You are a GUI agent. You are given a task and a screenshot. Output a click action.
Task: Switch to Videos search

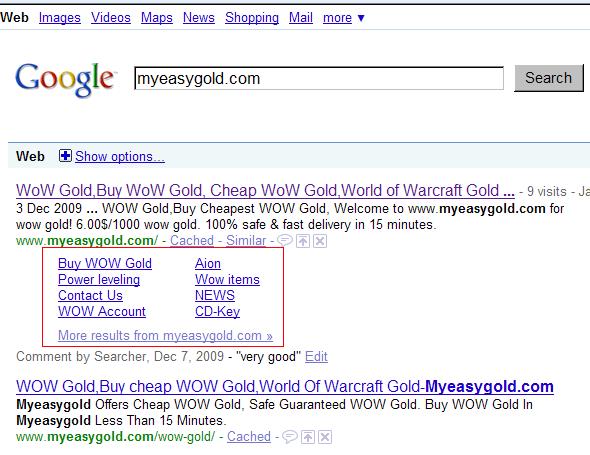(111, 18)
